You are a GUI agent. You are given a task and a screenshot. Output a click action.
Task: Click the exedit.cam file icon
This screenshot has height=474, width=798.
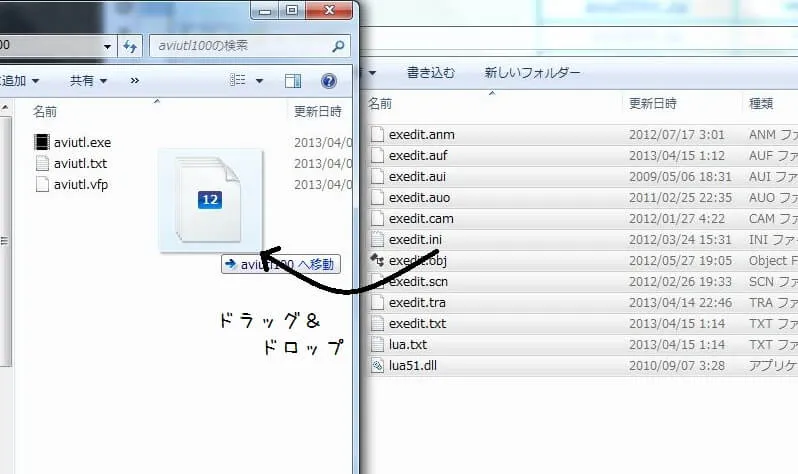(377, 218)
